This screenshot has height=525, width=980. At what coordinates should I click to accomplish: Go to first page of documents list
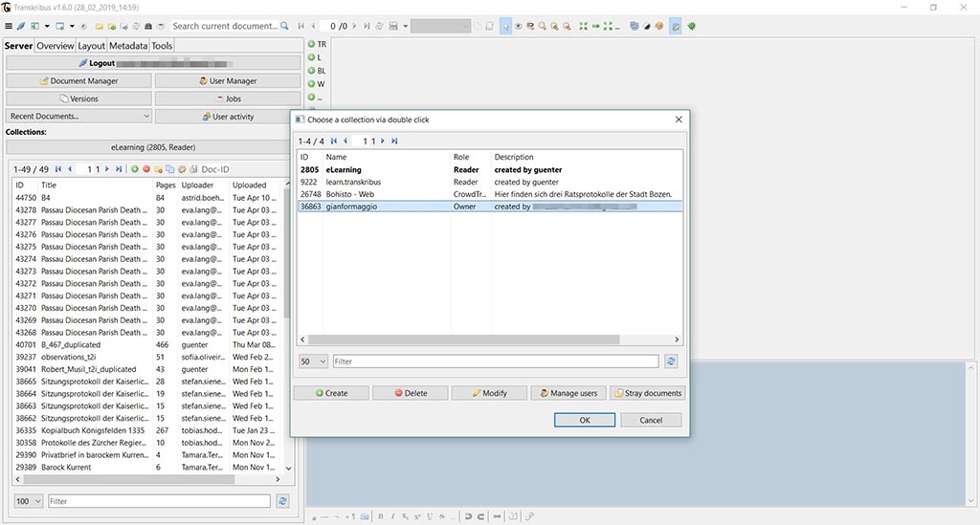pos(58,169)
